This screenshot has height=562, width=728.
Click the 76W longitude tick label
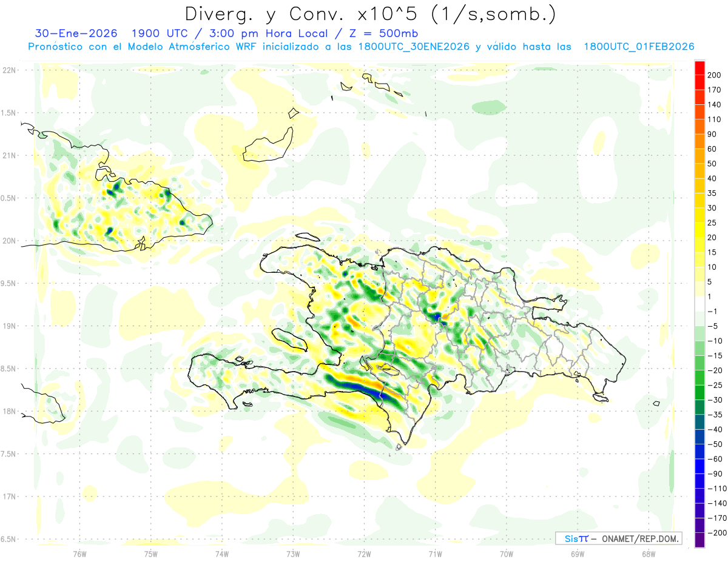(x=79, y=554)
